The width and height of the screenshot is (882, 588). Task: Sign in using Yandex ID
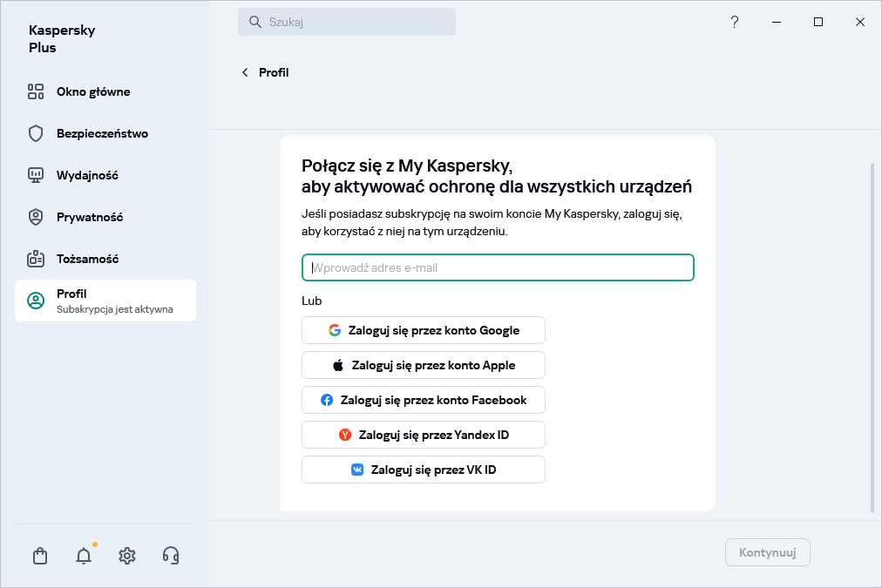pos(424,435)
